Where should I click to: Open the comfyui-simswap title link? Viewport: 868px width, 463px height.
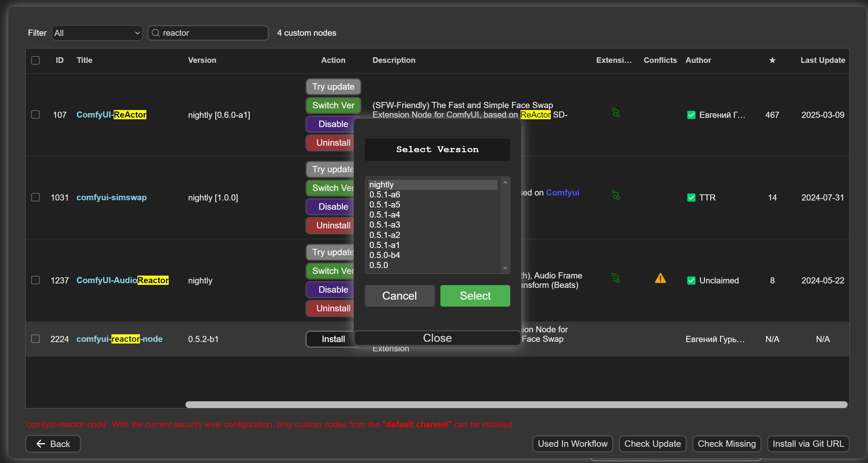click(111, 197)
